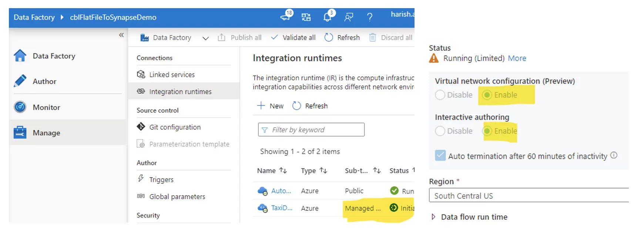The height and width of the screenshot is (236, 644).
Task: Open the Manage toolbox icon
Action: pos(20,132)
